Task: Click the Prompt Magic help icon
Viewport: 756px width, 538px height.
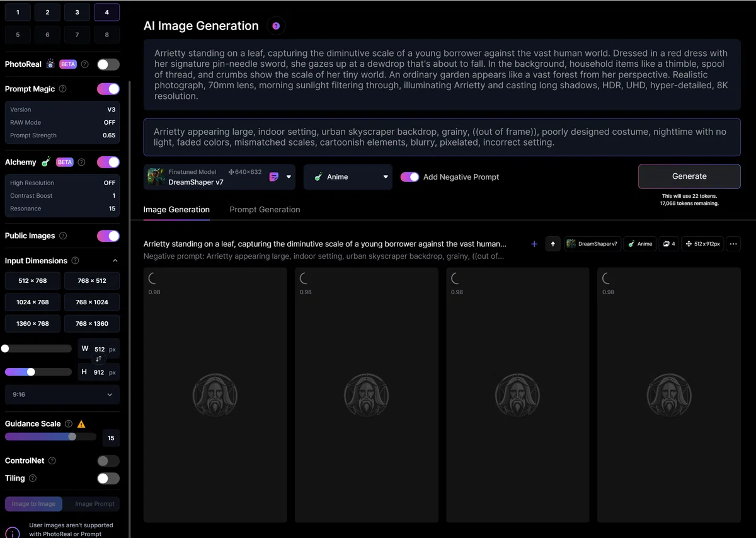Action: coord(62,89)
